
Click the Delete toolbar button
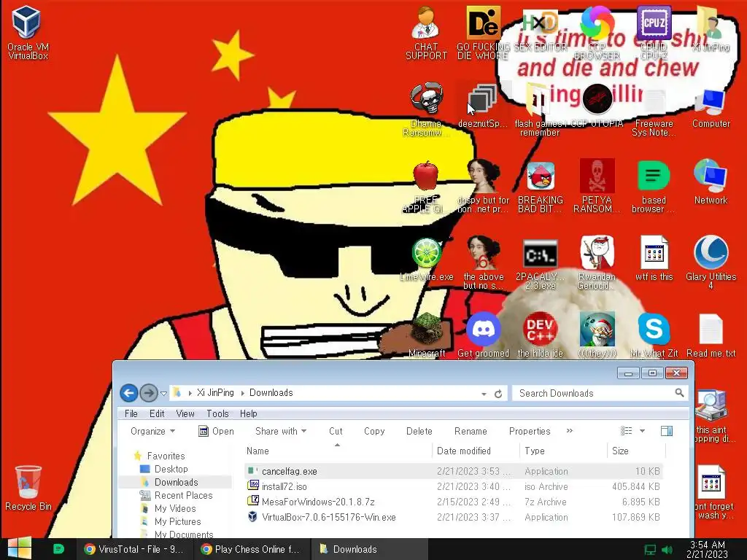click(419, 431)
